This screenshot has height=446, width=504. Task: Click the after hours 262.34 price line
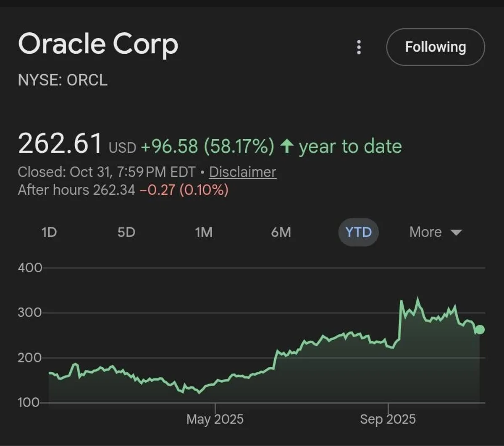tap(123, 190)
